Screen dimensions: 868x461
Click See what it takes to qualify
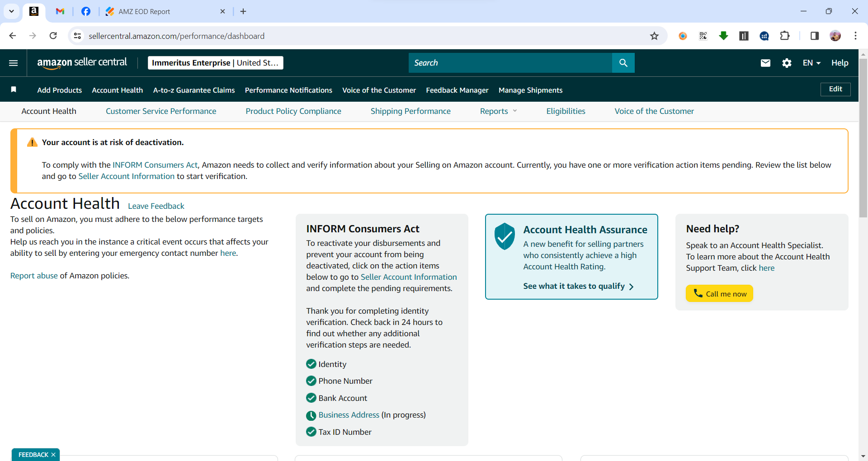pos(578,286)
